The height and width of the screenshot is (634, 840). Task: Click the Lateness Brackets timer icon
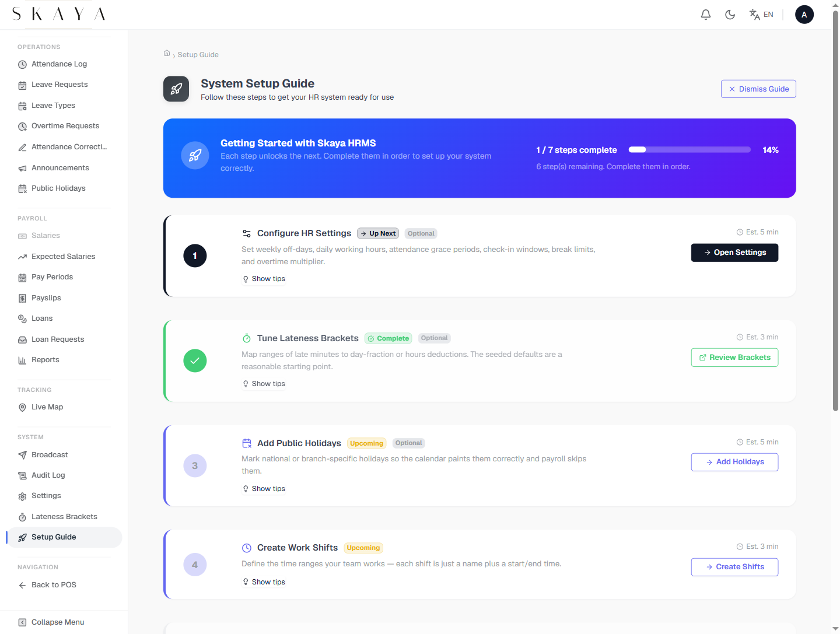(22, 517)
